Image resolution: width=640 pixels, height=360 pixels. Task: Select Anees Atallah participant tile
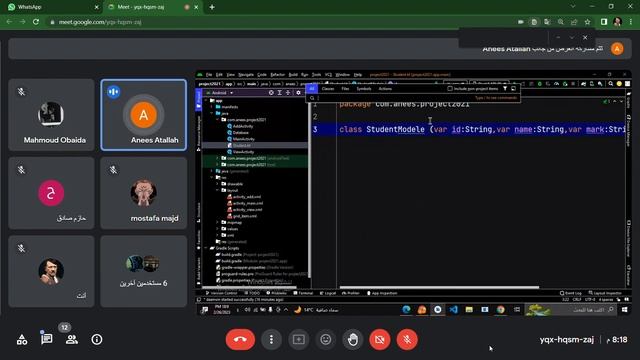coord(144,115)
